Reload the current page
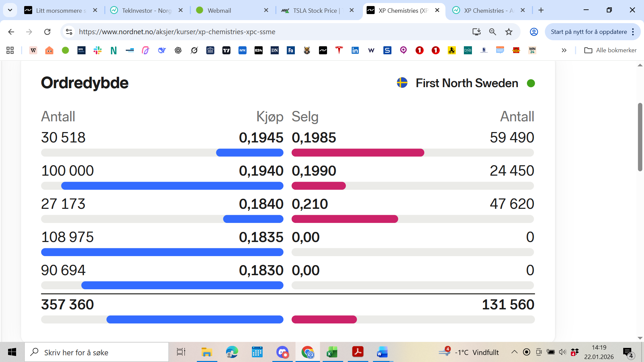This screenshot has width=644, height=362. (47, 32)
